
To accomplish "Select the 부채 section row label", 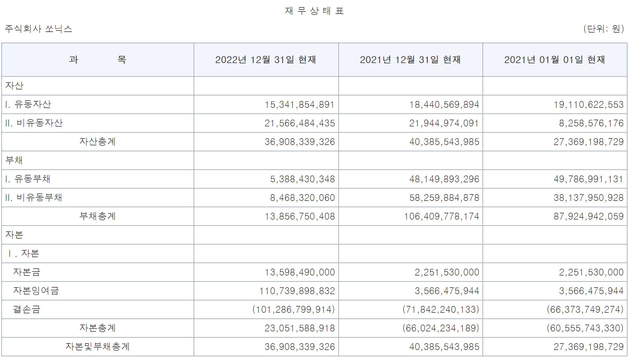I will pos(14,160).
